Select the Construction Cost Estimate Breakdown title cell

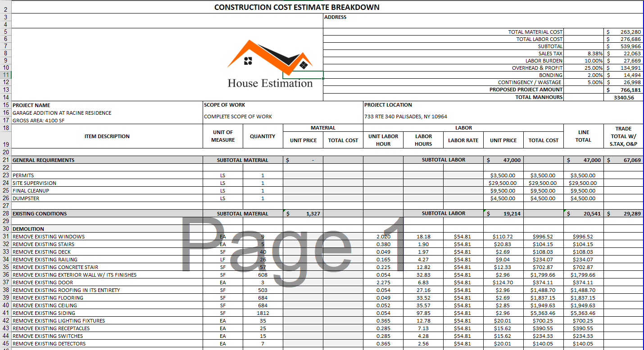296,7
